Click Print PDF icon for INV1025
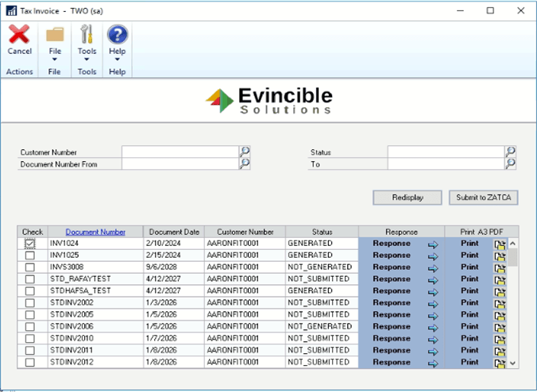Screen dimensions: 537x392 500,256
